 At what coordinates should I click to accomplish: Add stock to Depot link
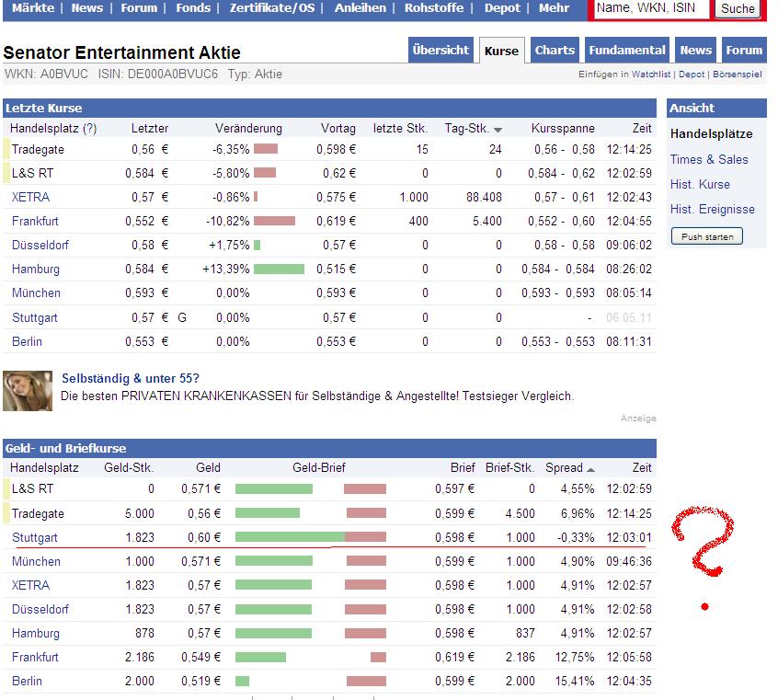click(692, 74)
